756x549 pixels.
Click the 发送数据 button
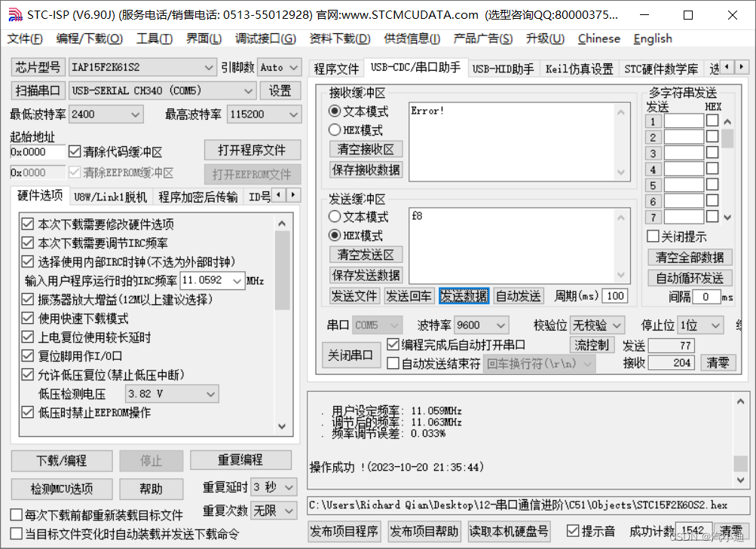tap(464, 296)
